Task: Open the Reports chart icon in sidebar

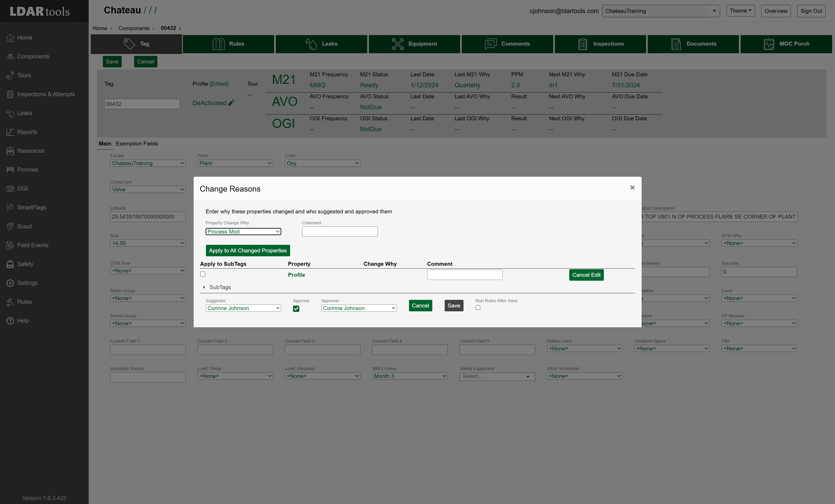Action: click(10, 132)
